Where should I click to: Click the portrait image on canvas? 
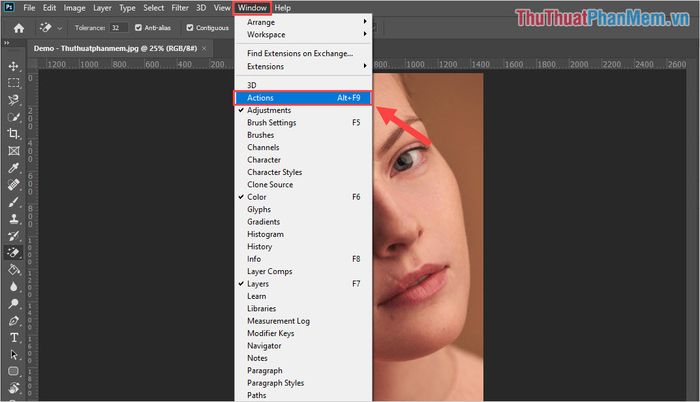point(428,237)
